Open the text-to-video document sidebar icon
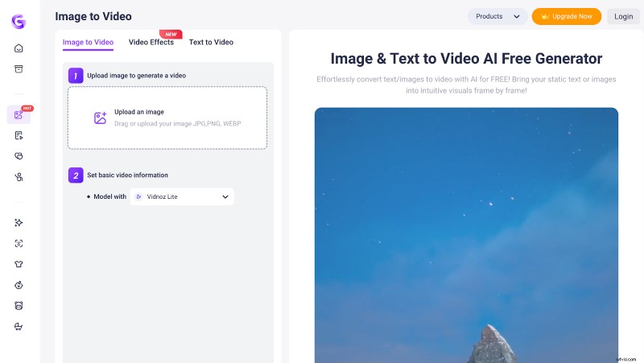644x363 pixels. coord(19,135)
